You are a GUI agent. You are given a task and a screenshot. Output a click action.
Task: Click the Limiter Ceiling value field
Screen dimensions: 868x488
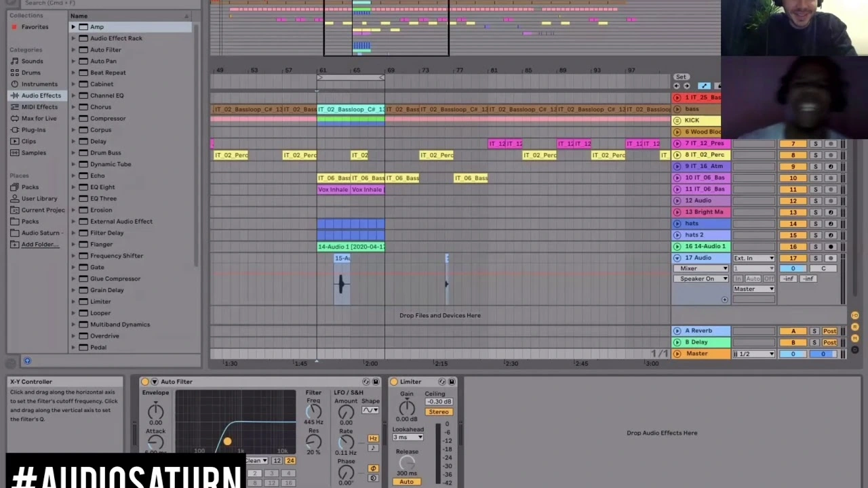click(439, 402)
